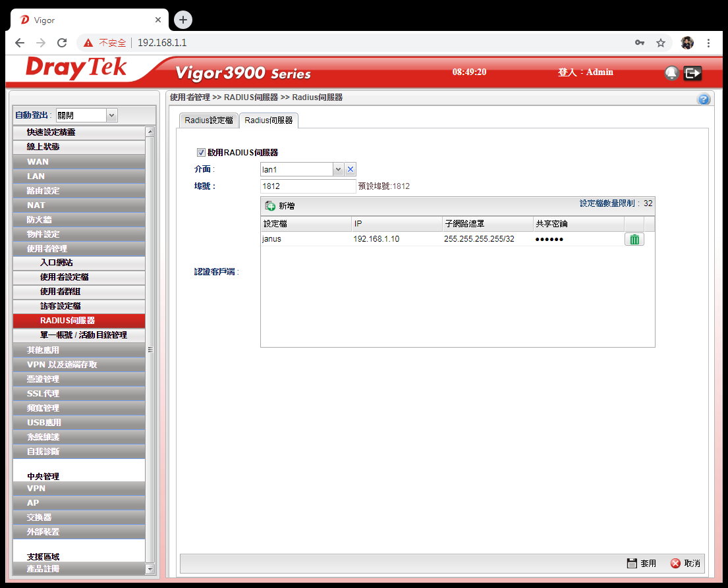728x588 pixels.
Task: Click the green add (新增) icon
Action: [270, 205]
